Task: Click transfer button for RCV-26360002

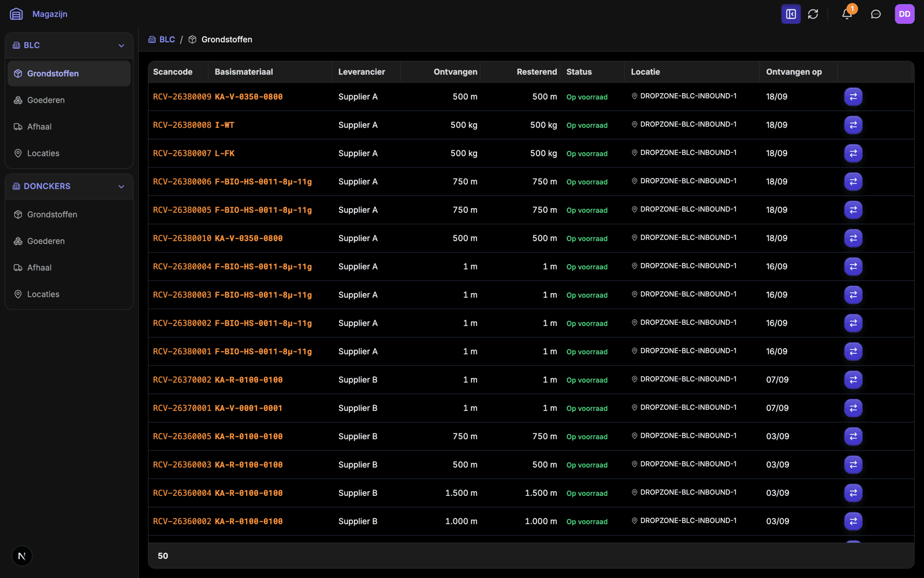Action: [853, 521]
